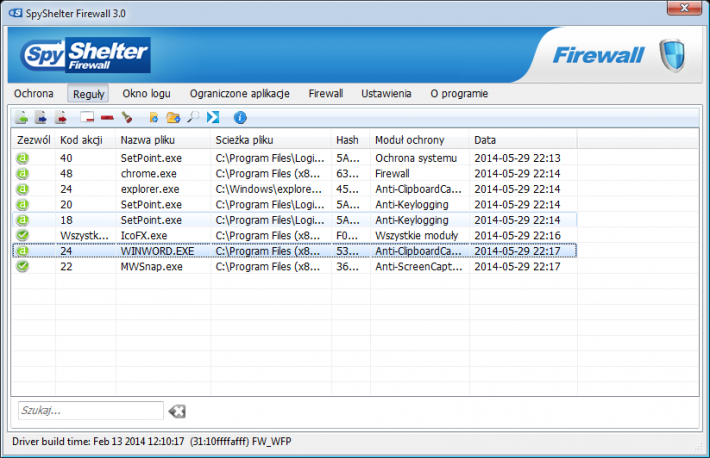Click the blue shield Firewall icon
Image resolution: width=710 pixels, height=458 pixels.
(672, 55)
